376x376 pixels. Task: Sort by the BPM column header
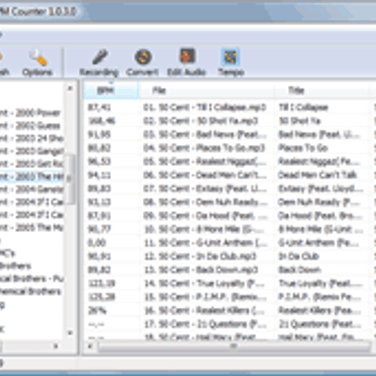pyautogui.click(x=111, y=90)
